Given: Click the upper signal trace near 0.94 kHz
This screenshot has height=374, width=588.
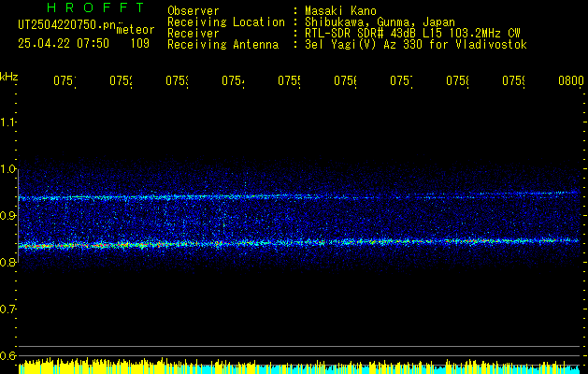Looking at the screenshot, I should pyautogui.click(x=299, y=196).
